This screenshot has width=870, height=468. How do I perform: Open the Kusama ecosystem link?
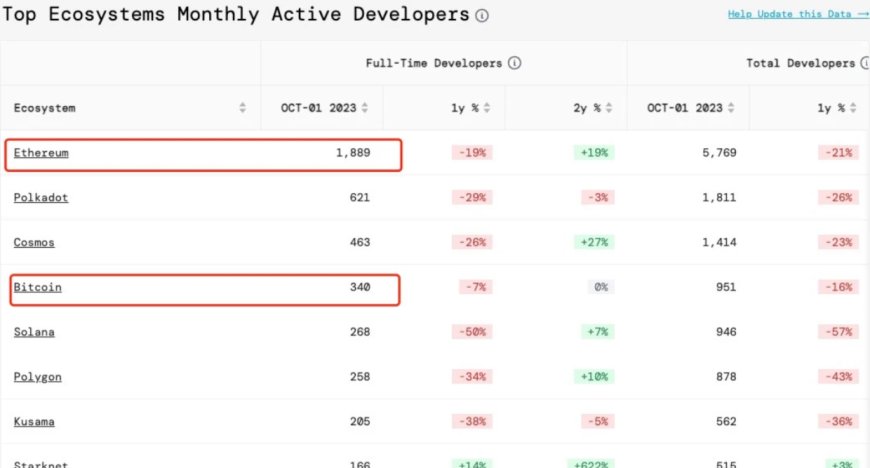coord(34,422)
